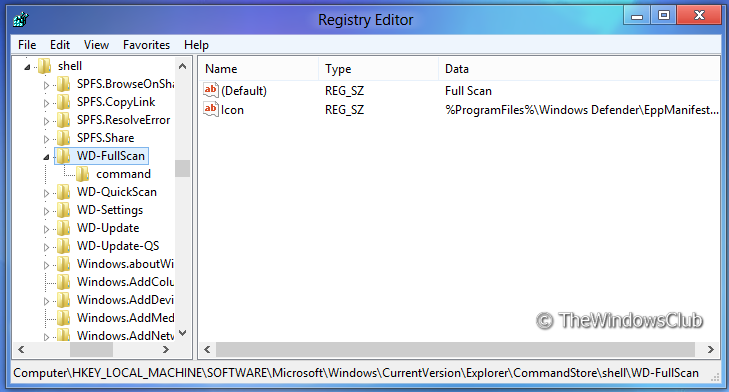Expand the SPFS.CopyLink key

(x=46, y=103)
